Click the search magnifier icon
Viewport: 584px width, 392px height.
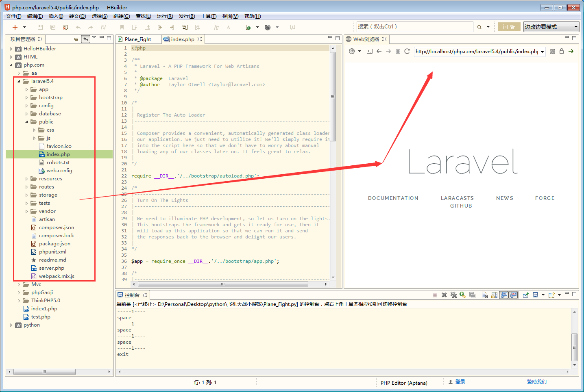click(x=479, y=27)
